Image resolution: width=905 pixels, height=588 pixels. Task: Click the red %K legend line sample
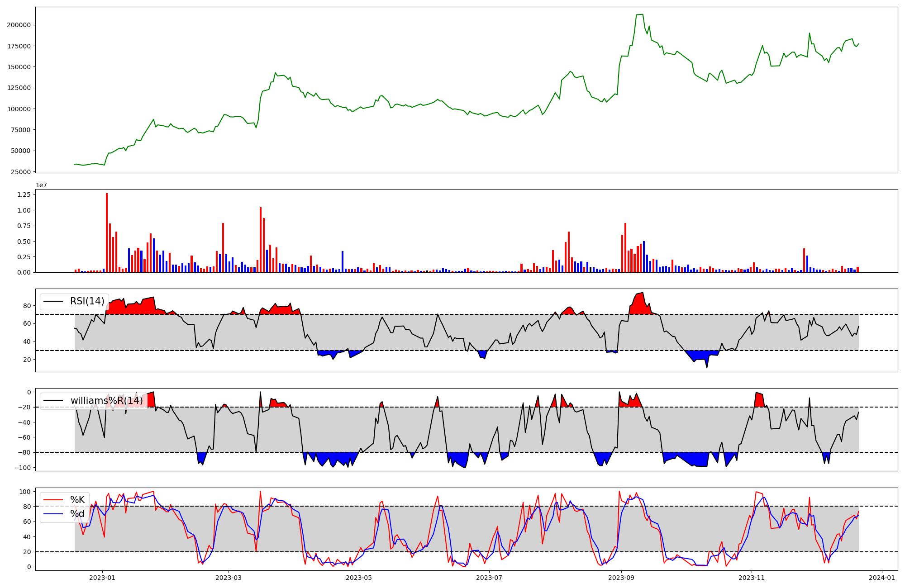53,500
